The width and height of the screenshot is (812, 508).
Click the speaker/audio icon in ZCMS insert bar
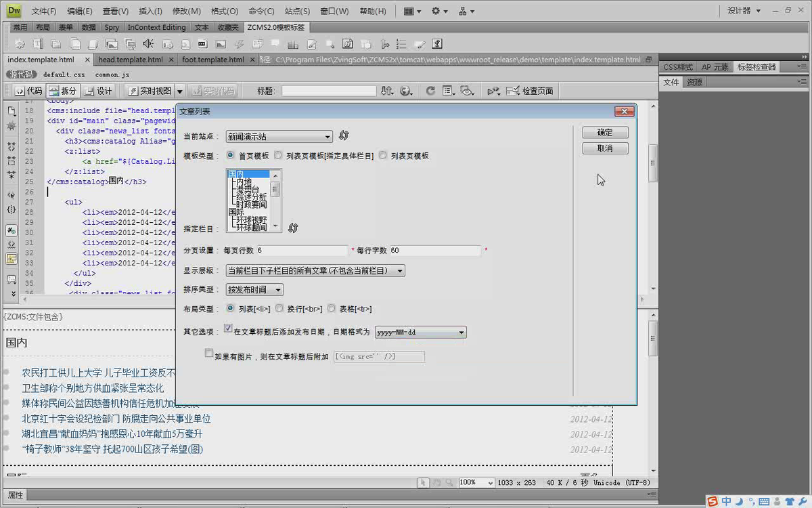pos(148,45)
